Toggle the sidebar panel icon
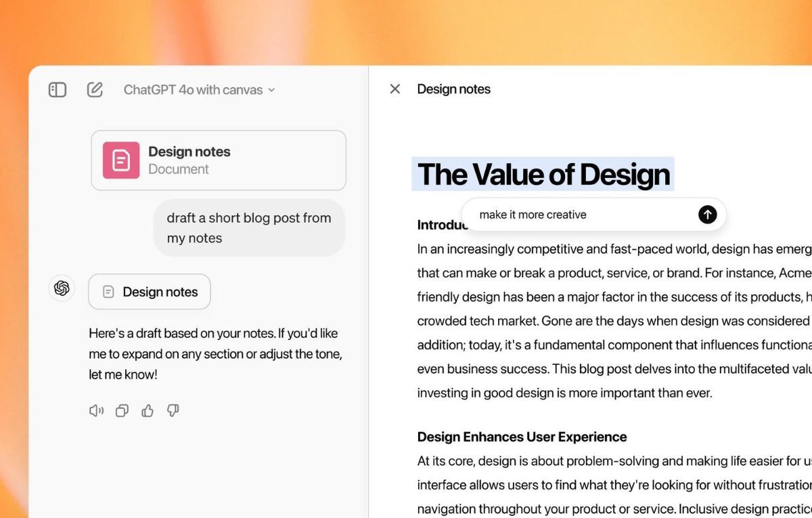The height and width of the screenshot is (518, 812). pos(58,89)
